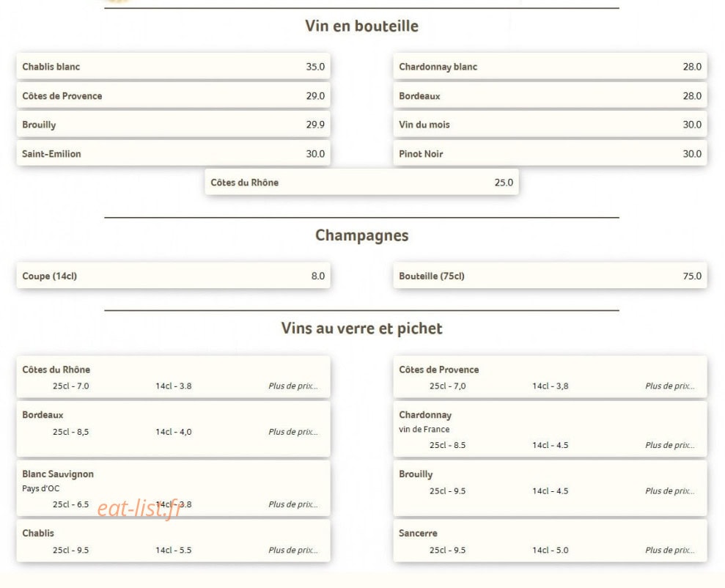
Task: Click the Vin en bouteille heading
Action: (362, 26)
